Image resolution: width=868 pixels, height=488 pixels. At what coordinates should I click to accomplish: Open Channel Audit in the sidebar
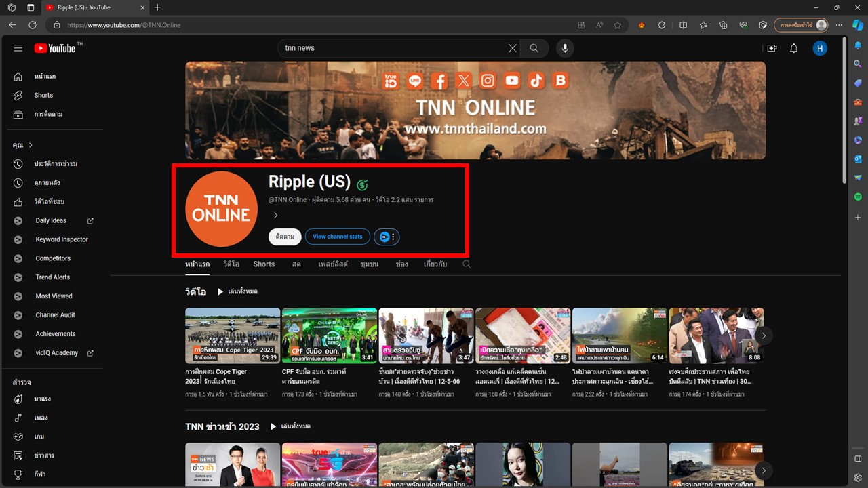tap(55, 315)
